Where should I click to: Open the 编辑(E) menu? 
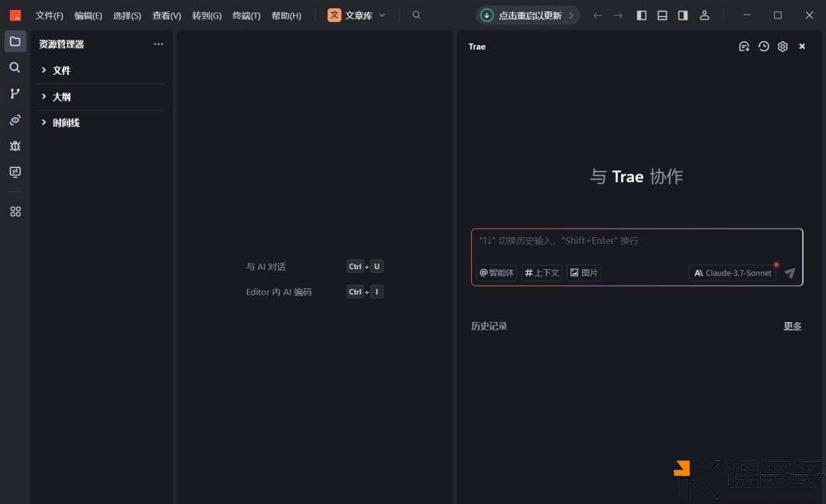pyautogui.click(x=88, y=16)
